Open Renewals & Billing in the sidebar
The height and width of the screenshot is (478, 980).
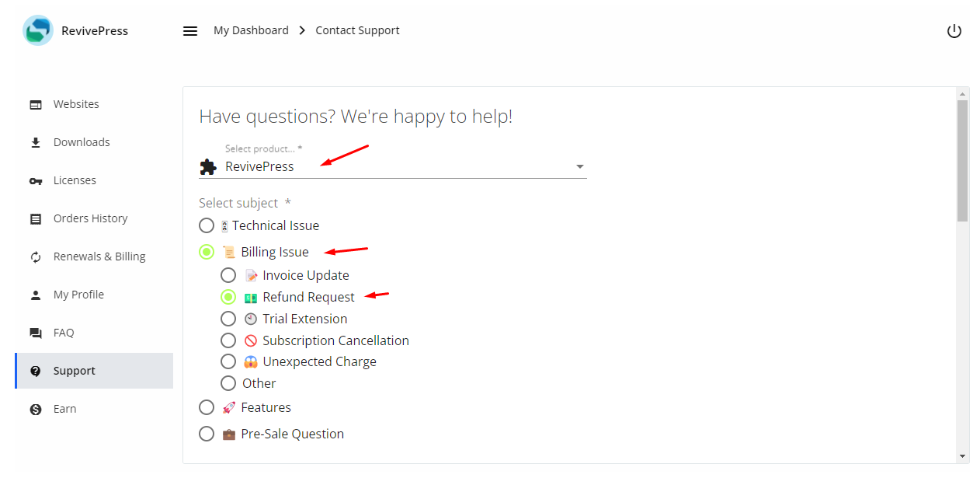coord(94,256)
